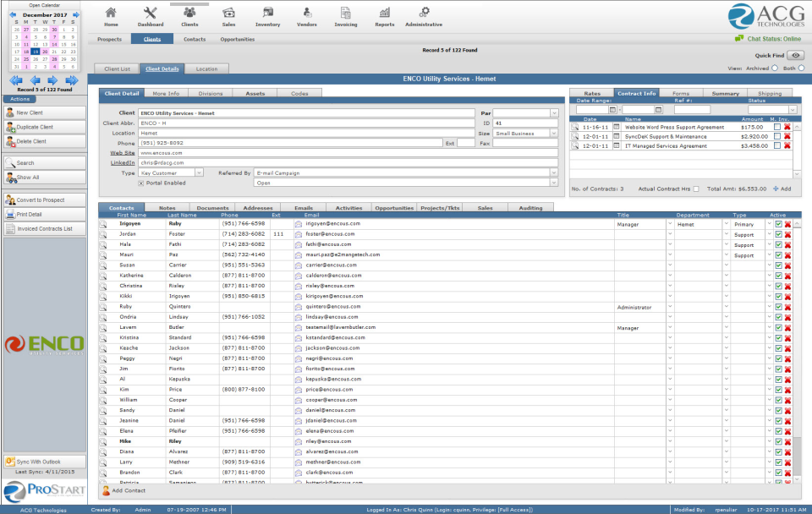Open the Dashboard toolbar icon
The image size is (812, 514).
coord(151,17)
